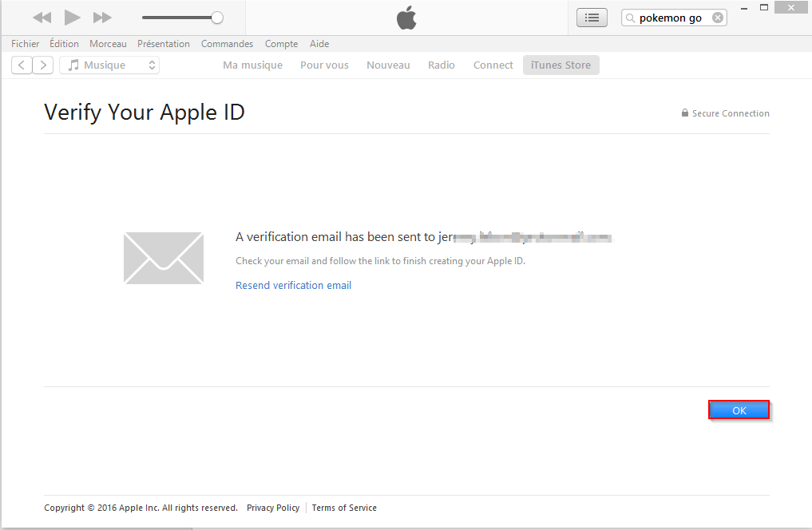This screenshot has height=530, width=812.
Task: Open the Musique media type dropdown
Action: pyautogui.click(x=109, y=65)
